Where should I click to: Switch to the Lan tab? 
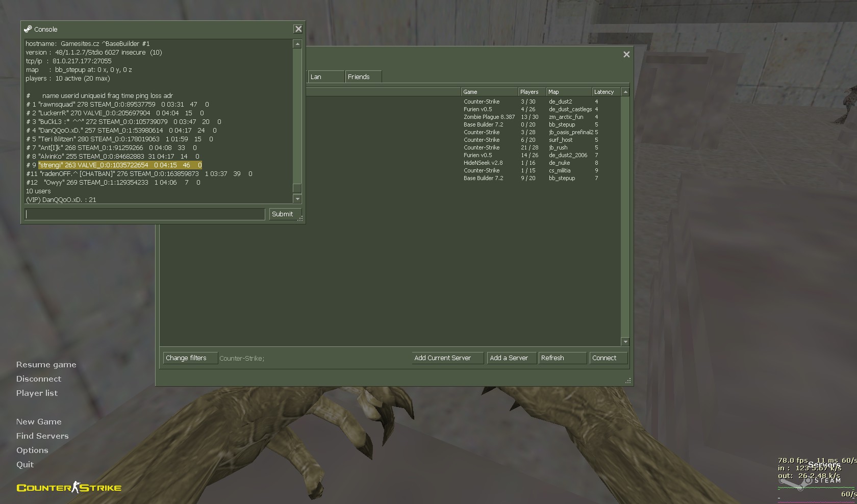click(x=326, y=77)
